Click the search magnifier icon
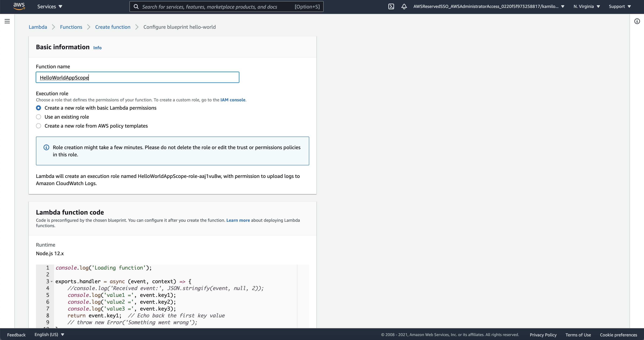This screenshot has width=644, height=340. tap(136, 7)
